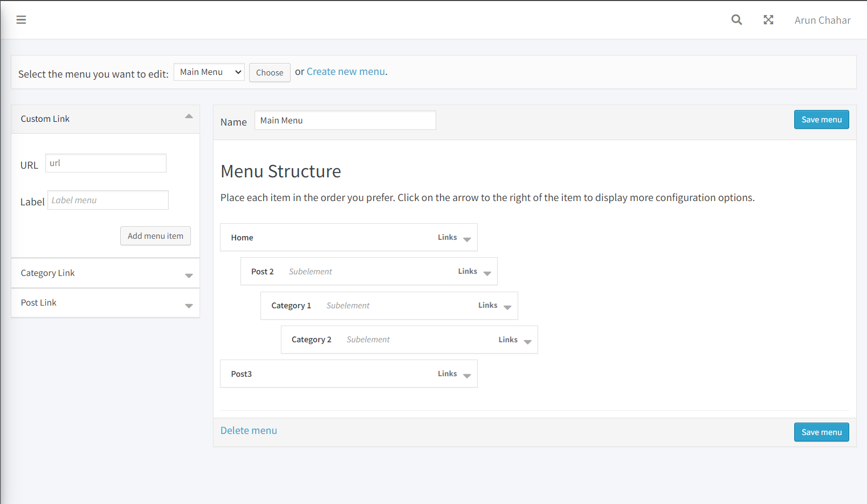Image resolution: width=867 pixels, height=504 pixels.
Task: Focus the Label menu text field
Action: (x=108, y=200)
